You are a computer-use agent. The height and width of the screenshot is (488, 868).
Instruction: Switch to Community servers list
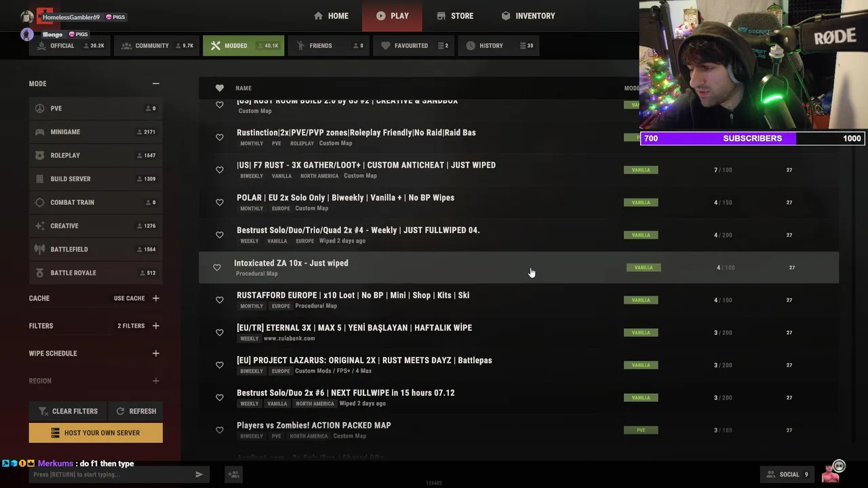click(x=157, y=45)
